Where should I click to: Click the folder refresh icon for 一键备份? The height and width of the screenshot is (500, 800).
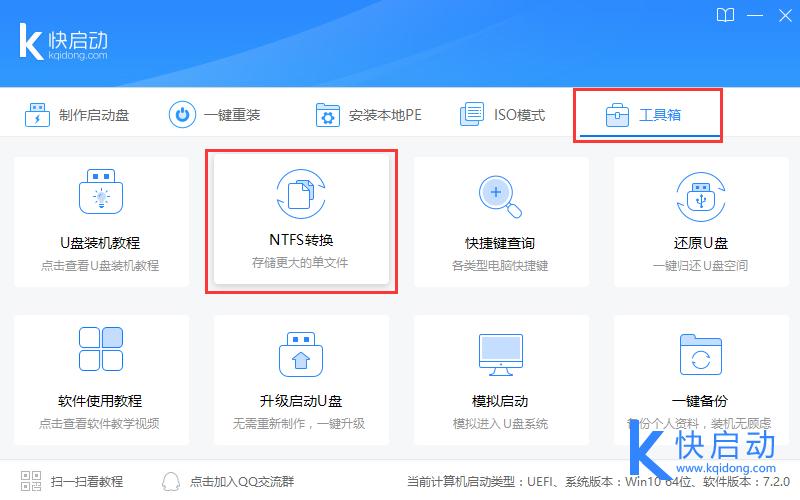coord(701,355)
